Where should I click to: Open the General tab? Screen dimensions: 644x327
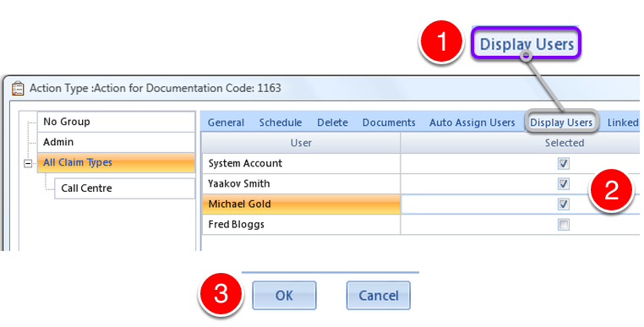point(226,123)
